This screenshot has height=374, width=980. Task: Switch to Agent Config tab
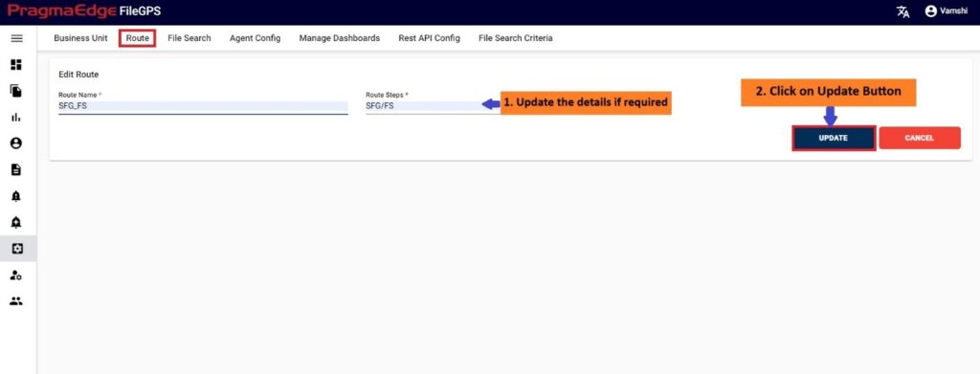coord(255,38)
